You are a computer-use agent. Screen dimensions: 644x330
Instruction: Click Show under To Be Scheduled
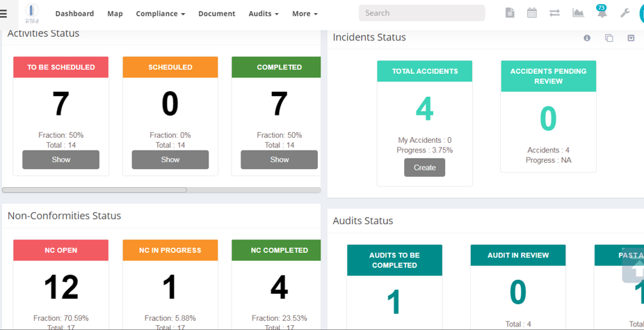pos(61,159)
